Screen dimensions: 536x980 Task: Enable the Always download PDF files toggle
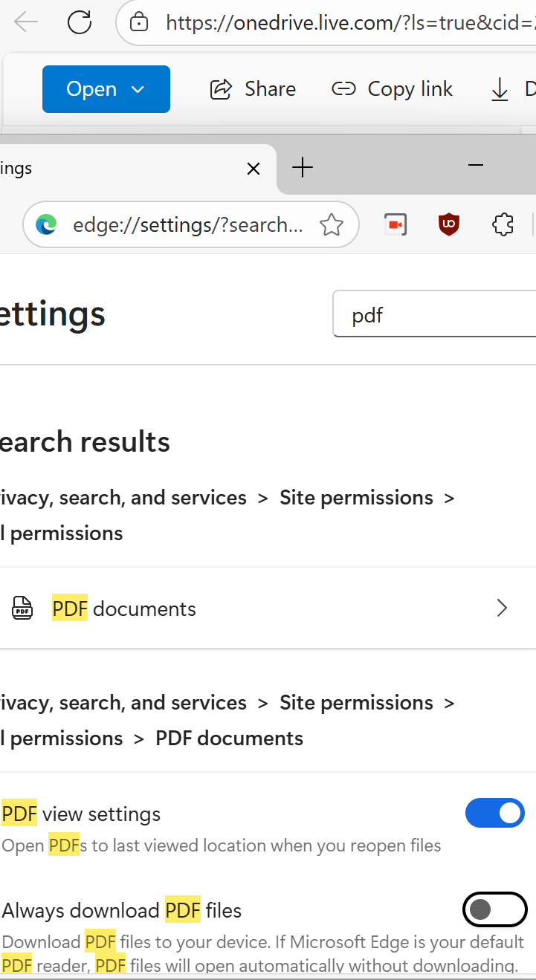pyautogui.click(x=495, y=909)
